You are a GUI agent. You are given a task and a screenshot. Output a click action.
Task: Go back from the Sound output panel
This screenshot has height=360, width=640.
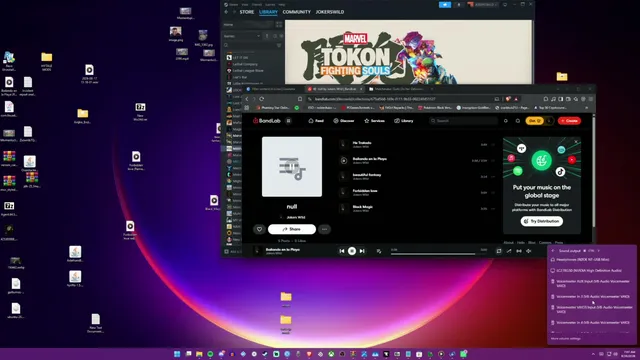point(553,251)
